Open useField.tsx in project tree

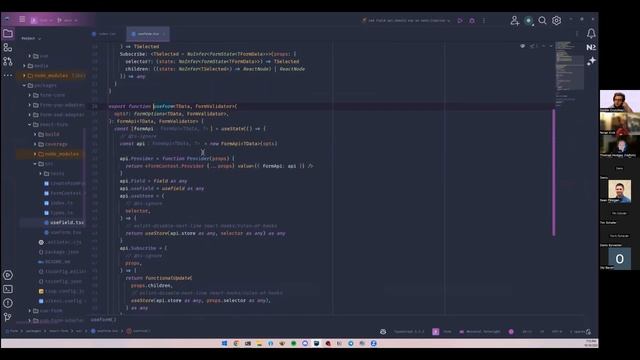pos(64,222)
